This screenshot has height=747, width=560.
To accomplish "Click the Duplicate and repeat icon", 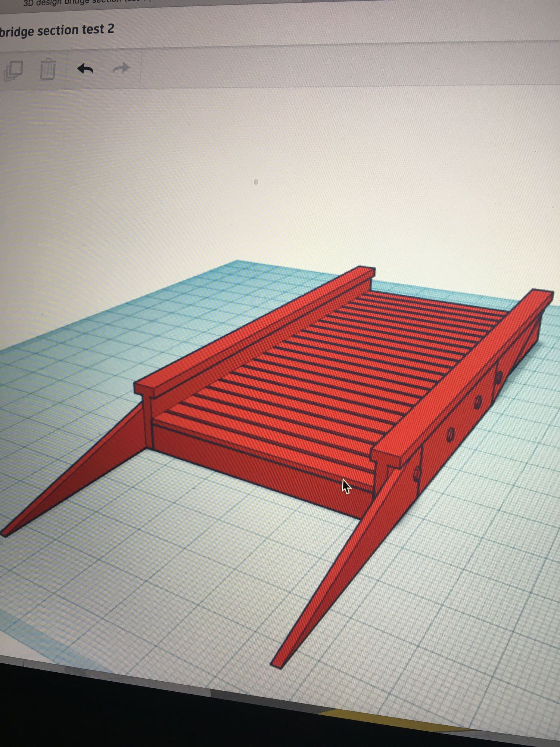I will coord(14,70).
